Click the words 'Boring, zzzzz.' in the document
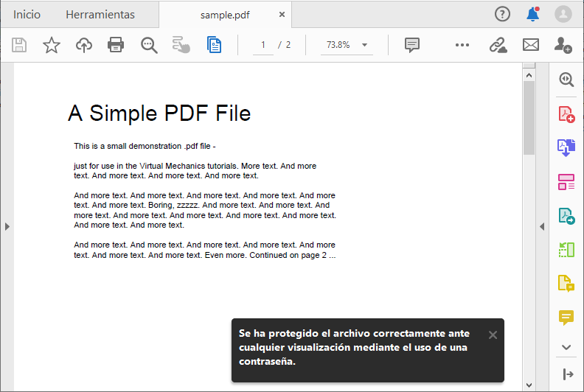This screenshot has width=584, height=392. pos(174,205)
